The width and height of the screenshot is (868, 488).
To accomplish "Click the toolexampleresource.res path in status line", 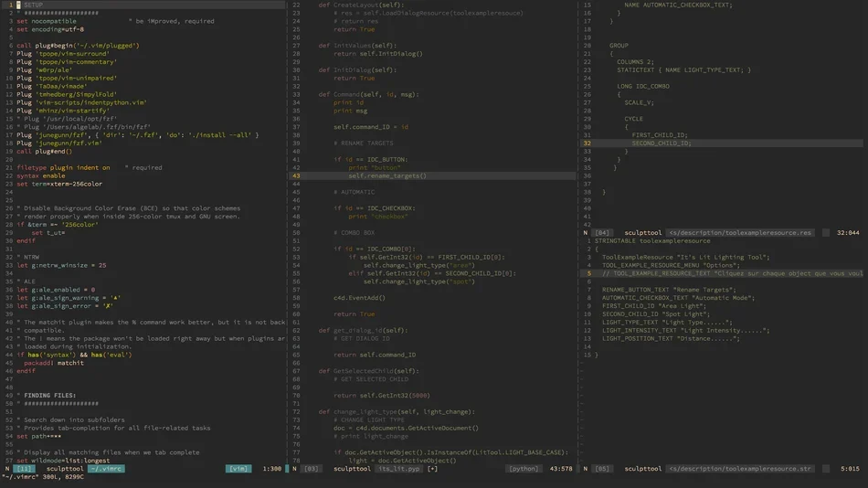I will click(740, 233).
